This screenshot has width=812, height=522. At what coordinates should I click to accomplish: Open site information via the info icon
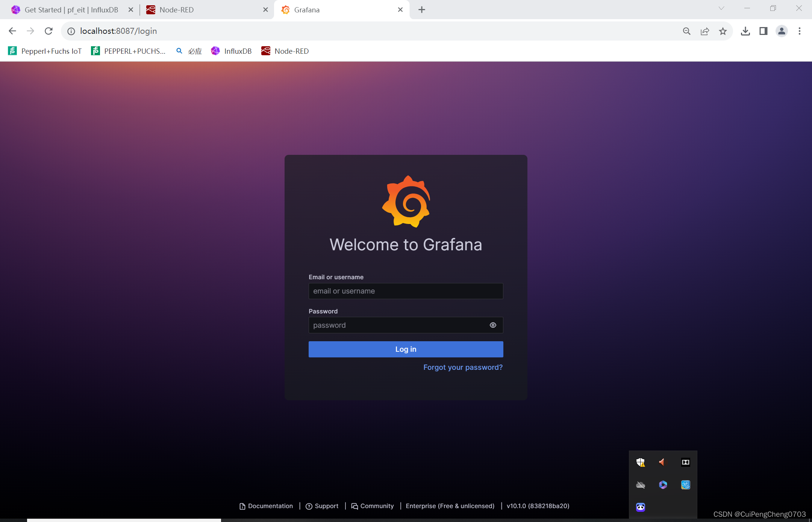pyautogui.click(x=71, y=31)
